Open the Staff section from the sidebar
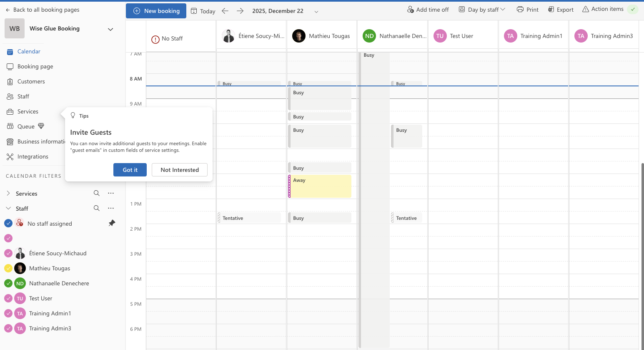The height and width of the screenshot is (350, 644). (23, 96)
